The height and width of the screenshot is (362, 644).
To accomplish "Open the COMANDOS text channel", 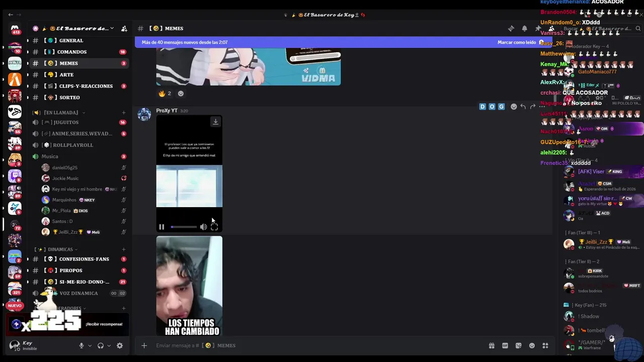I will [x=78, y=52].
